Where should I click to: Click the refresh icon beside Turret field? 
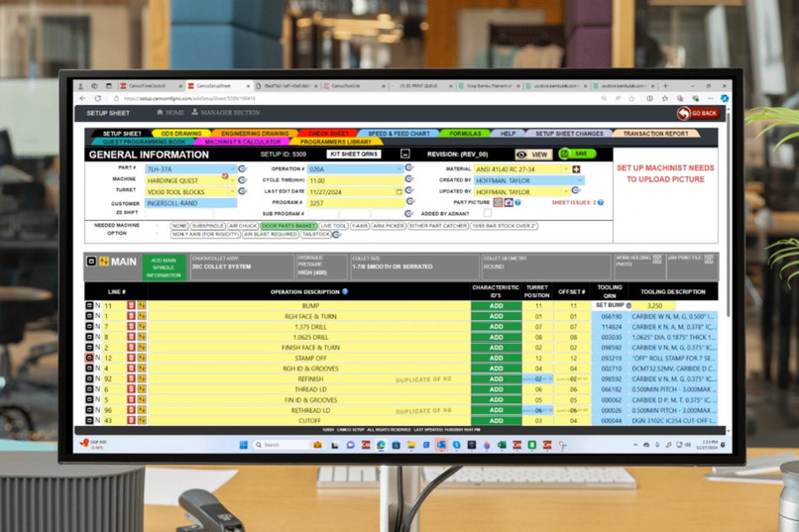pyautogui.click(x=243, y=191)
